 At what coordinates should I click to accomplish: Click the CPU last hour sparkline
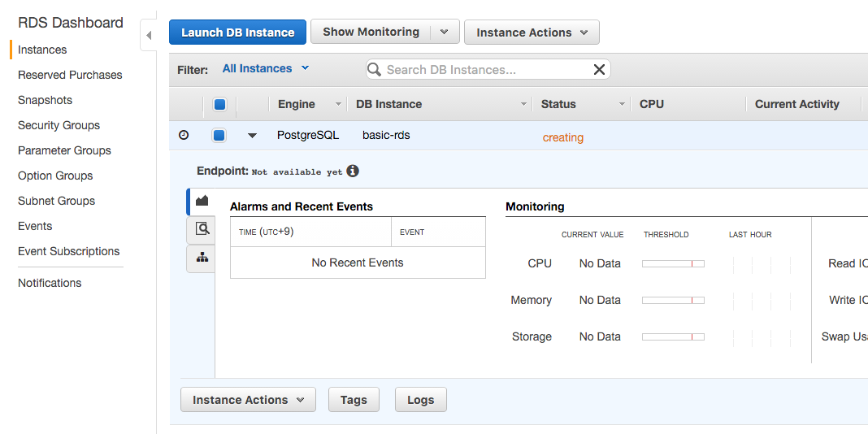click(762, 265)
